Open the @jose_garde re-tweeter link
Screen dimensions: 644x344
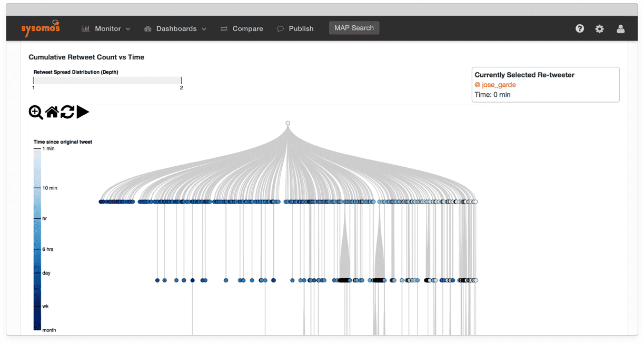pyautogui.click(x=495, y=85)
